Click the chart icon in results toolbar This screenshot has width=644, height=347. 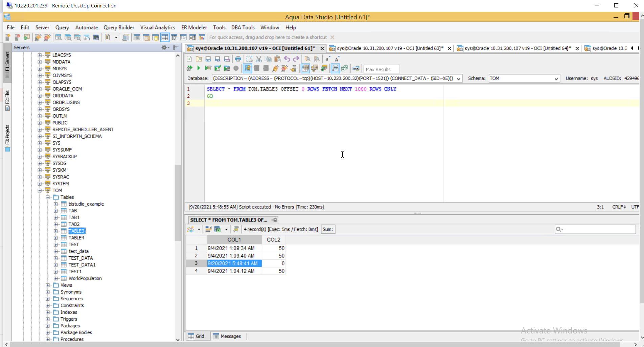[x=191, y=229]
